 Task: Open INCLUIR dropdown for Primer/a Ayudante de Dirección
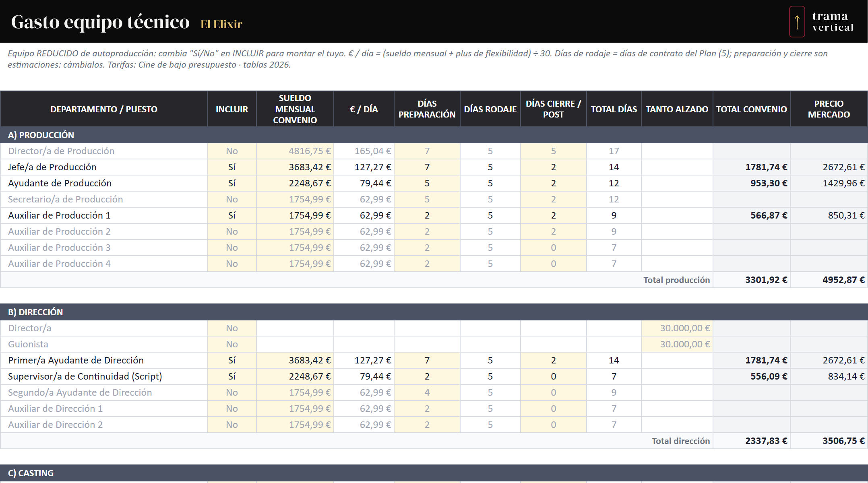(x=232, y=360)
